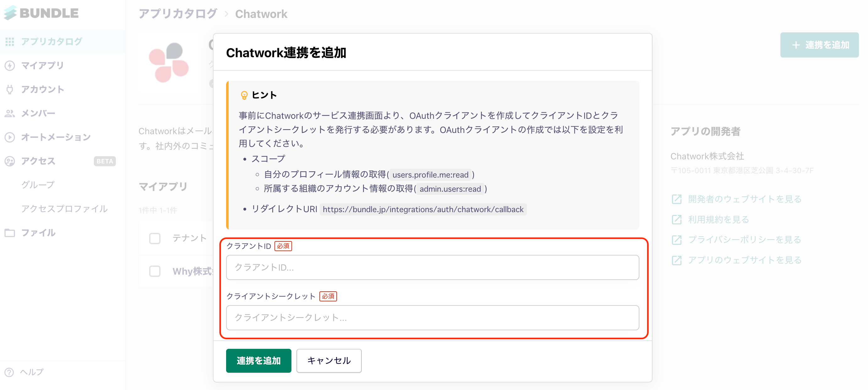Click the ヒント lightbulb icon
Image resolution: width=868 pixels, height=390 pixels.
click(244, 96)
